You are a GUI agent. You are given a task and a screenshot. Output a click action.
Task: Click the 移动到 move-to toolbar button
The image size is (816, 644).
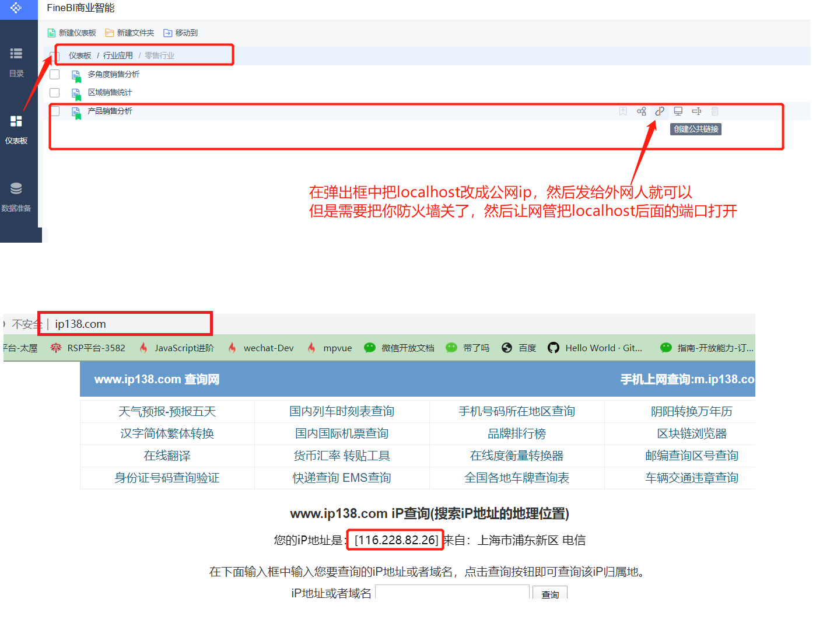[x=181, y=33]
